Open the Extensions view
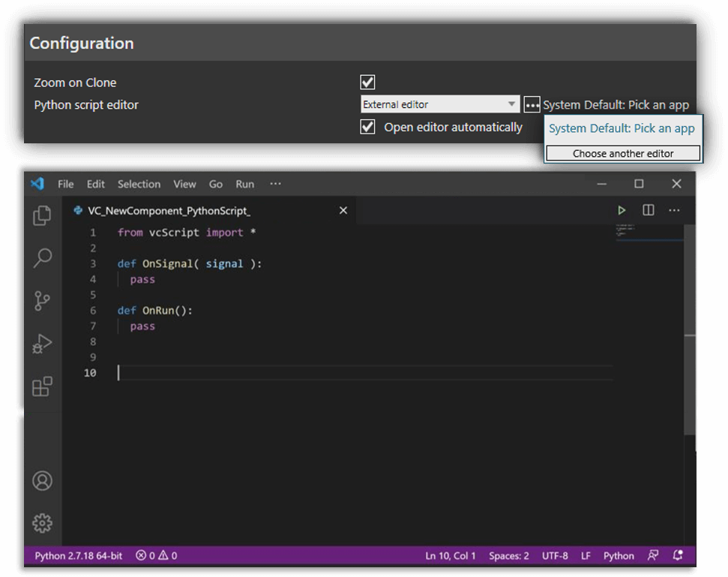The width and height of the screenshot is (728, 577). click(43, 386)
